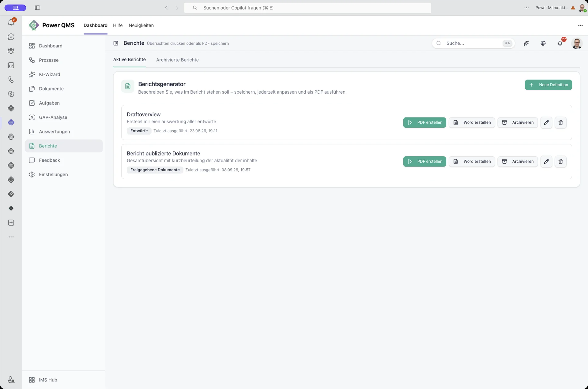
Task: Open notifications bell with 27 badge
Action: click(x=560, y=43)
